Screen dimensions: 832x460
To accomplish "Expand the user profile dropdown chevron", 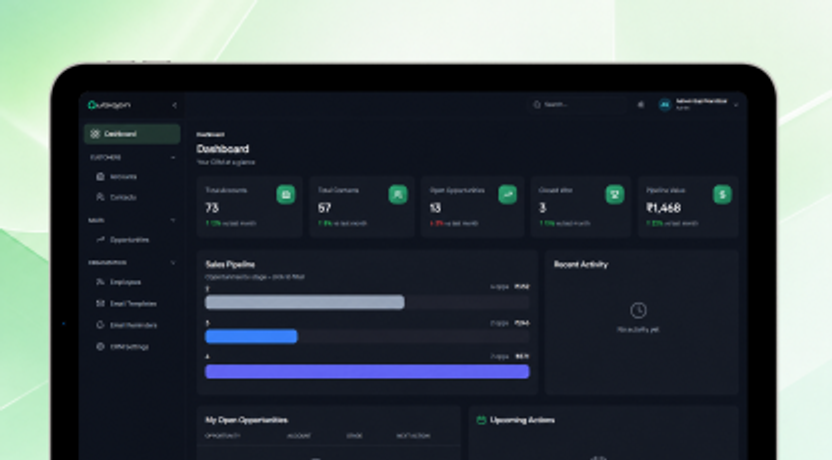I will [736, 105].
